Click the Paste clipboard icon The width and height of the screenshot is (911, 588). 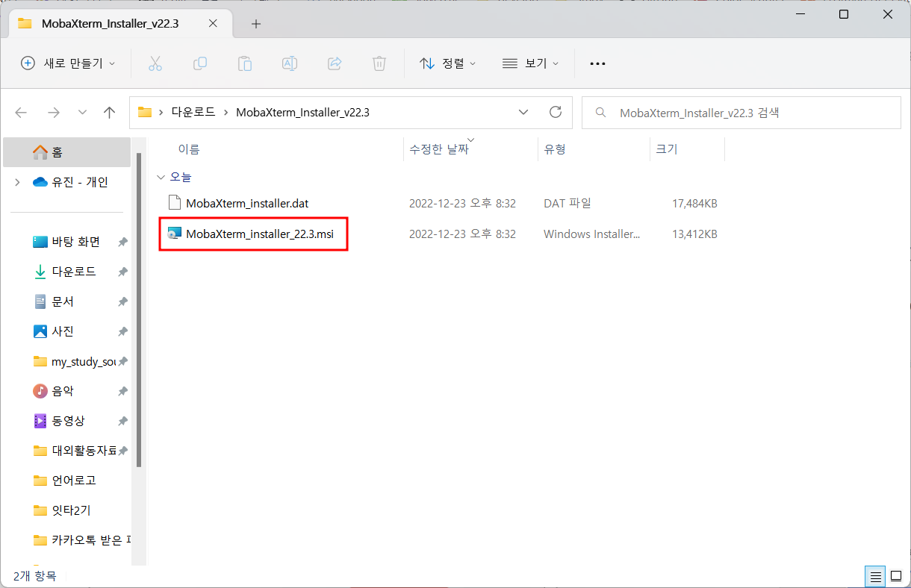245,63
